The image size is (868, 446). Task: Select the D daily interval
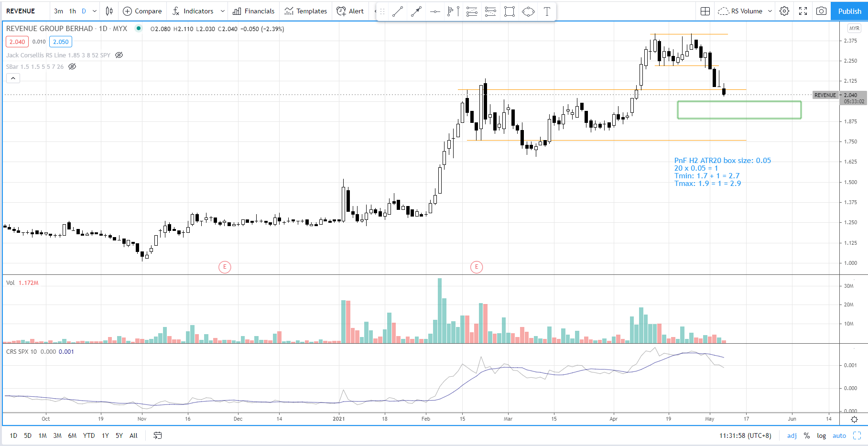(84, 11)
